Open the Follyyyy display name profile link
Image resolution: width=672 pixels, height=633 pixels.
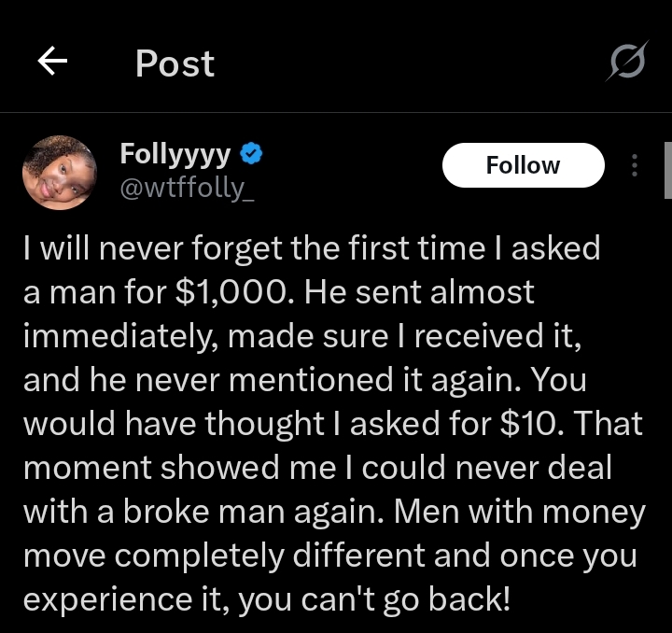(177, 153)
